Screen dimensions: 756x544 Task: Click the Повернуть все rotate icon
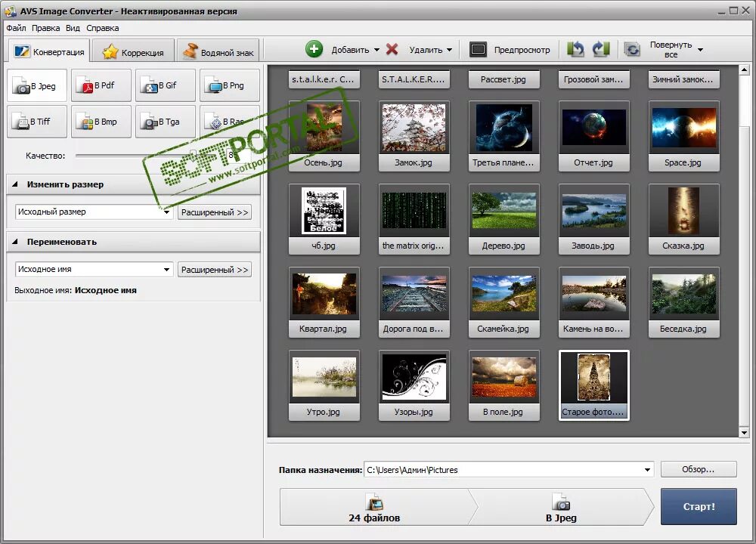pos(632,49)
